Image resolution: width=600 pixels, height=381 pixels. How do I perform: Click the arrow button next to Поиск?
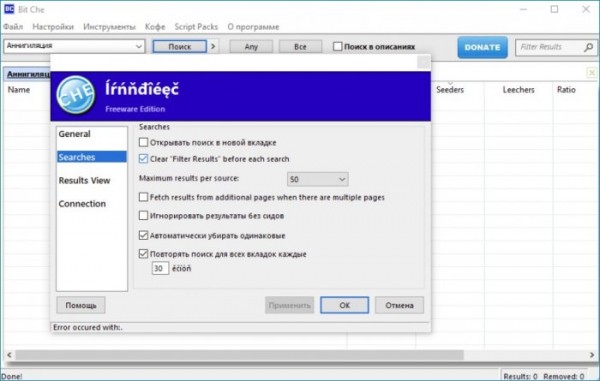click(213, 46)
